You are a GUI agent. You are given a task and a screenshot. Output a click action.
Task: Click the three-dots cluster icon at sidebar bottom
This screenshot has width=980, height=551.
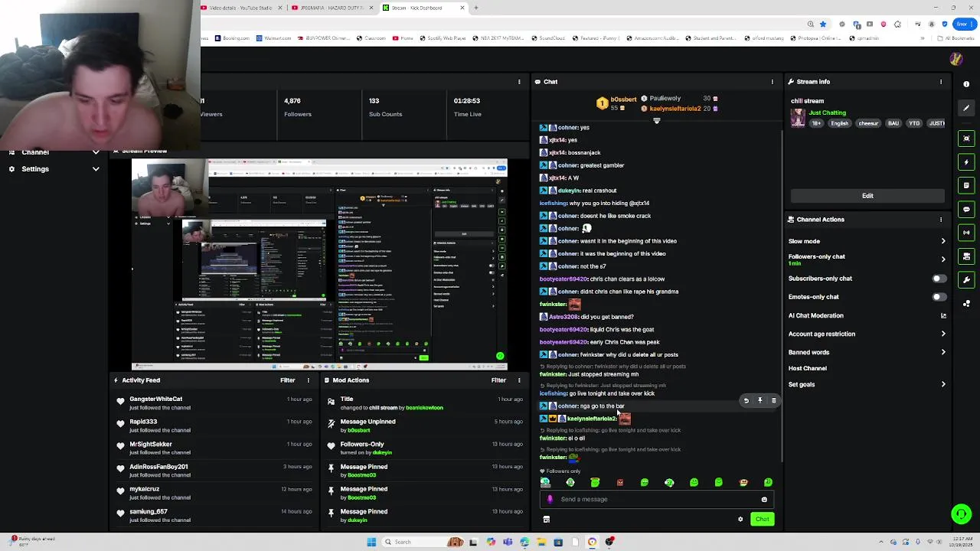[966, 303]
